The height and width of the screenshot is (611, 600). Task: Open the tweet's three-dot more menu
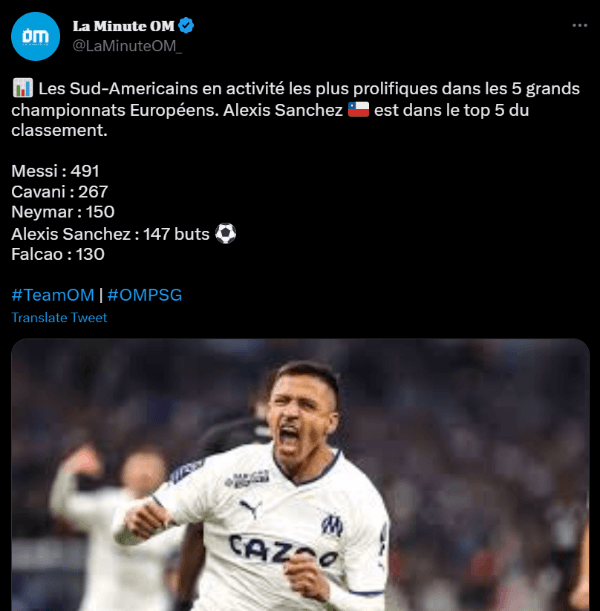point(579,25)
